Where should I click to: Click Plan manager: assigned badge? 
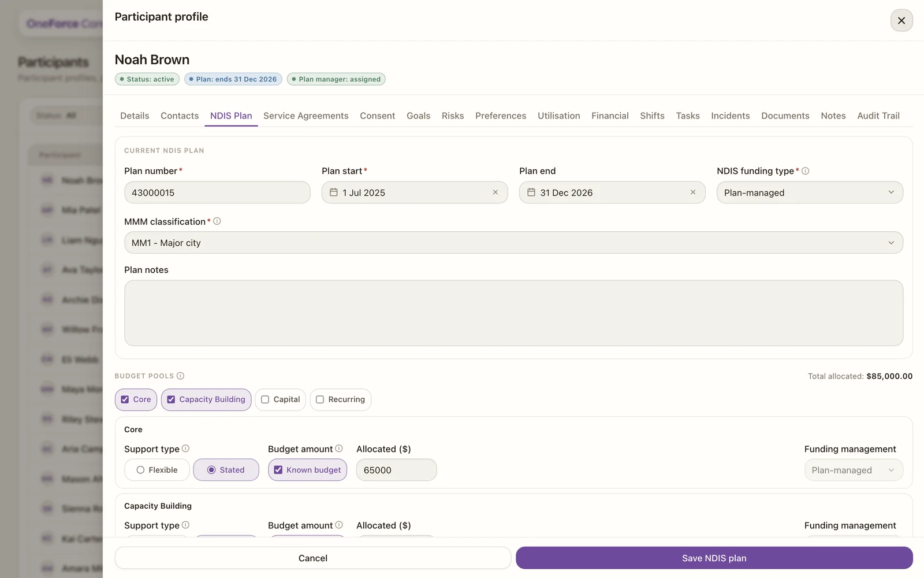click(336, 79)
